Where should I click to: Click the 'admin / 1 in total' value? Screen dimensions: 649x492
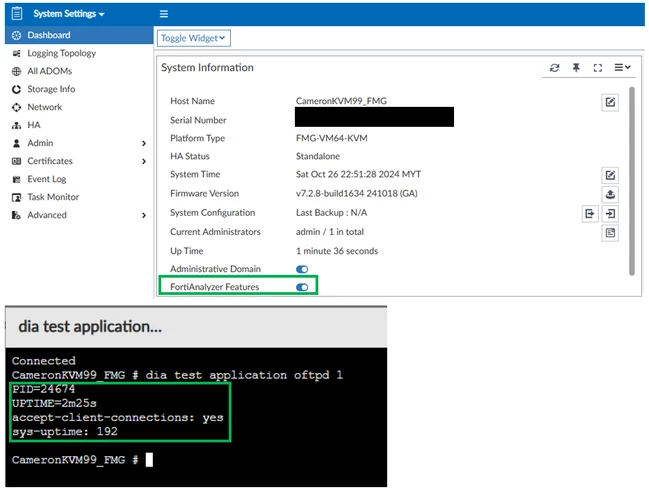(x=330, y=232)
